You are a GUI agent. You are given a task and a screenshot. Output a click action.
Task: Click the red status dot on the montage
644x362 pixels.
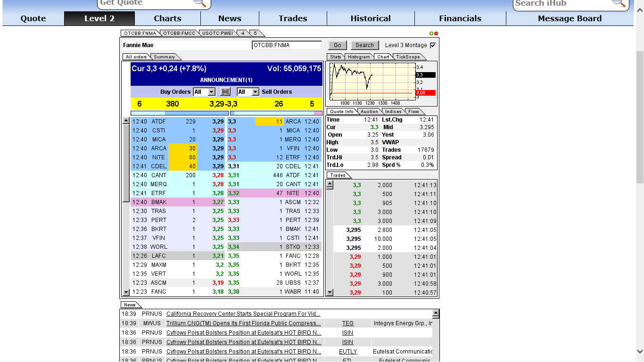click(437, 33)
